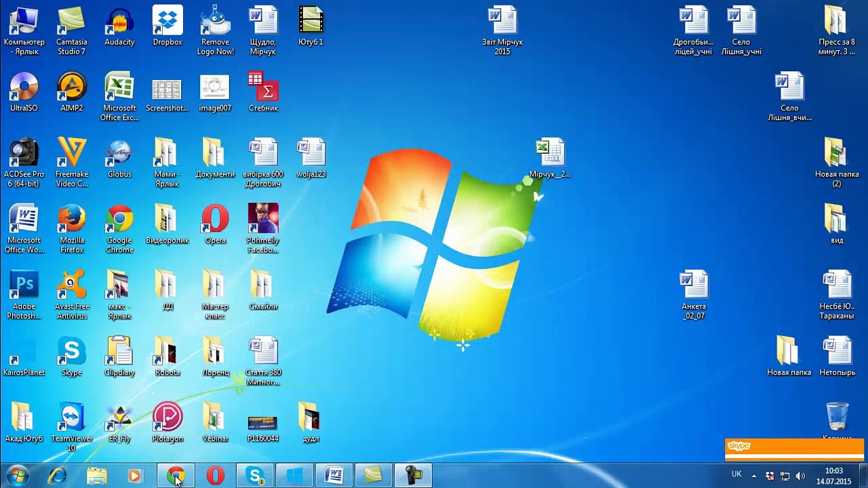Screen dimensions: 868x488
Task: Click the Google Chrome desktop shortcut
Action: point(119,229)
